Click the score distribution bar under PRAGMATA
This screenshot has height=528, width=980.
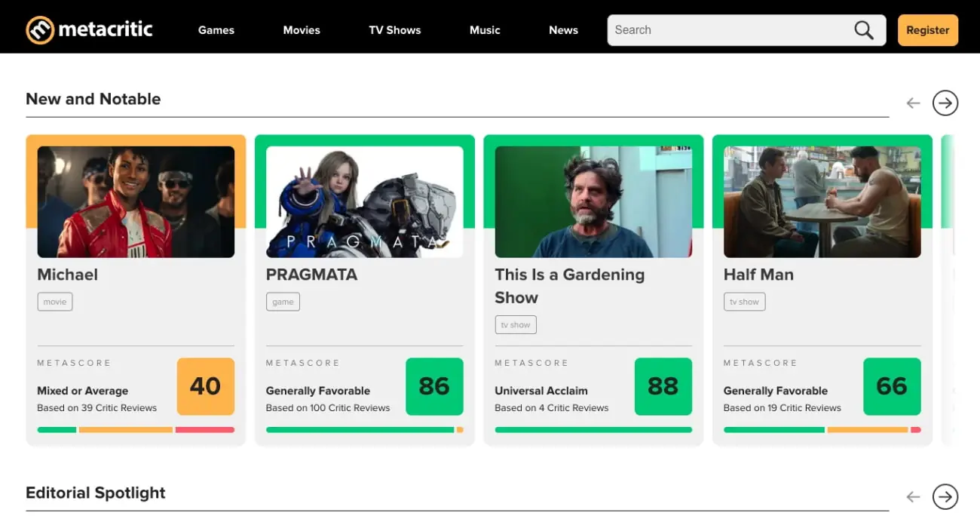coord(364,429)
